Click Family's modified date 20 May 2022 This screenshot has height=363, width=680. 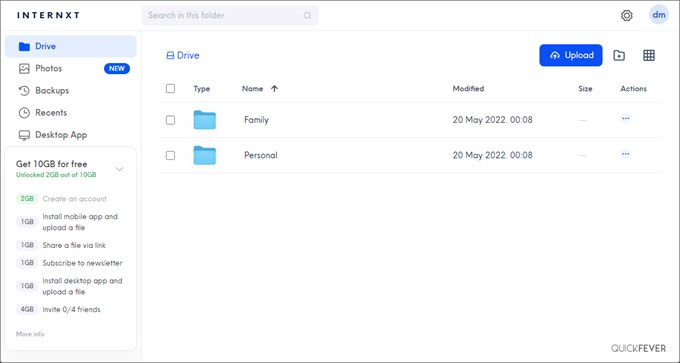tap(493, 120)
